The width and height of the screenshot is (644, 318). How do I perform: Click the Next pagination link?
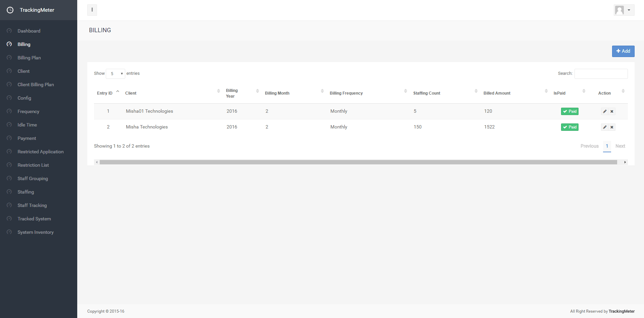[x=620, y=146]
